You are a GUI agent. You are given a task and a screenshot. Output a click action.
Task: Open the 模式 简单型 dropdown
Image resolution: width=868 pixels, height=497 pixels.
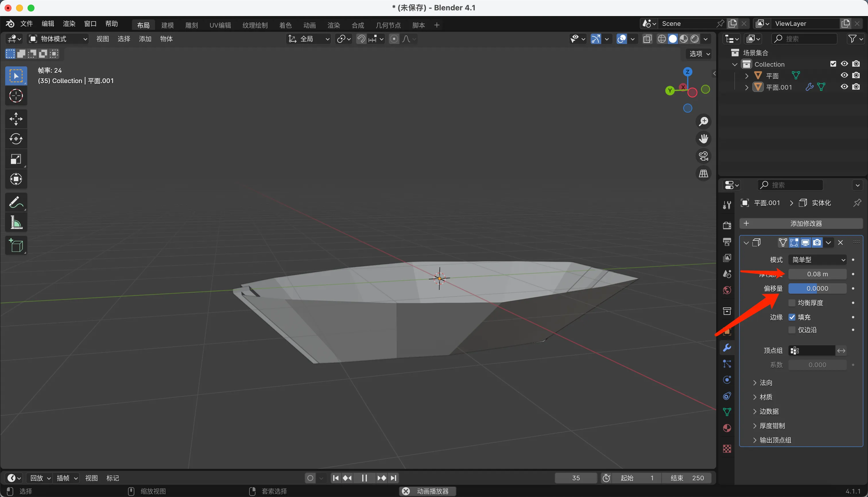[817, 260]
